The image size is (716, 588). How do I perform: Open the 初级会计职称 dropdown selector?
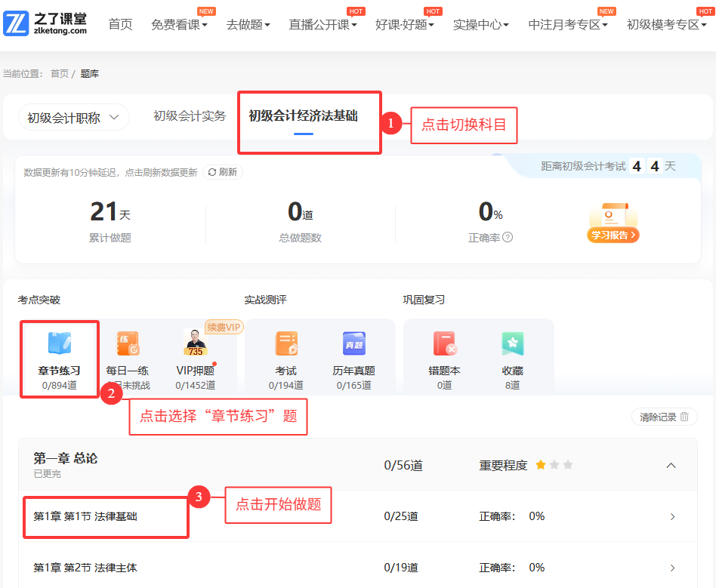73,118
